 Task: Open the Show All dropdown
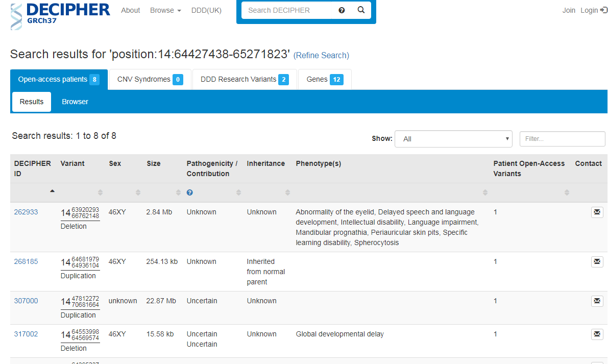(453, 139)
